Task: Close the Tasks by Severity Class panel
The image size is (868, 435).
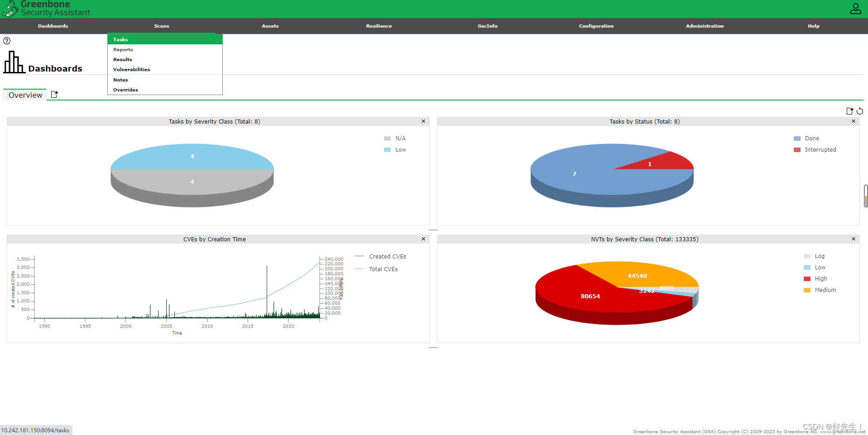Action: coord(423,121)
